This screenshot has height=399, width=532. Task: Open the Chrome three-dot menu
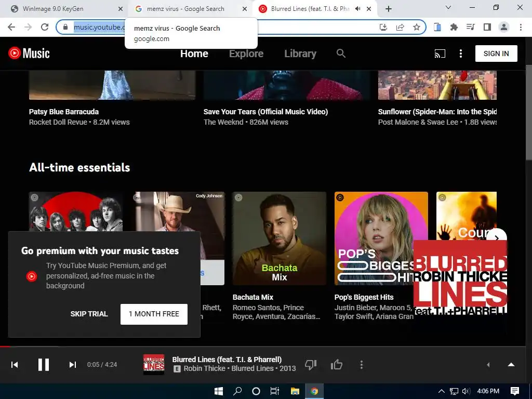coord(521,27)
